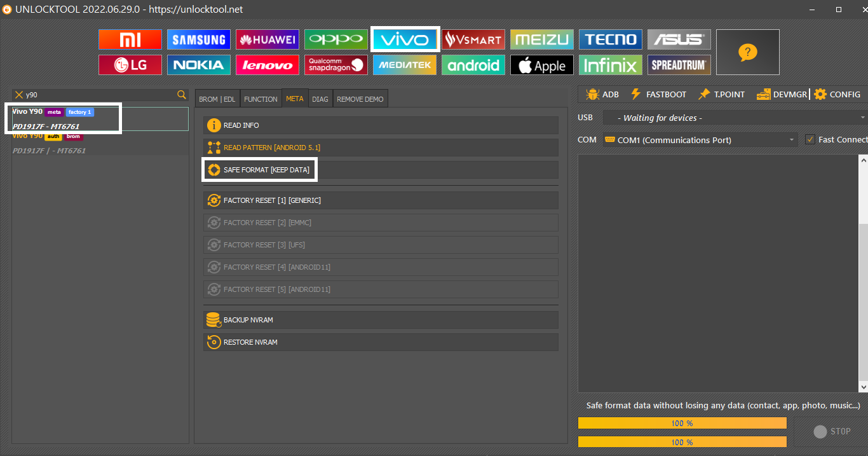Click the magnifier search icon
Screen dimensions: 868x456
pyautogui.click(x=182, y=95)
